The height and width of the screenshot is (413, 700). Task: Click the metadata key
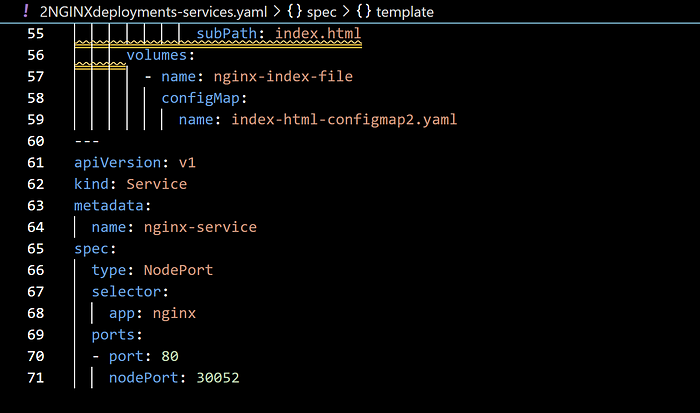coord(109,205)
